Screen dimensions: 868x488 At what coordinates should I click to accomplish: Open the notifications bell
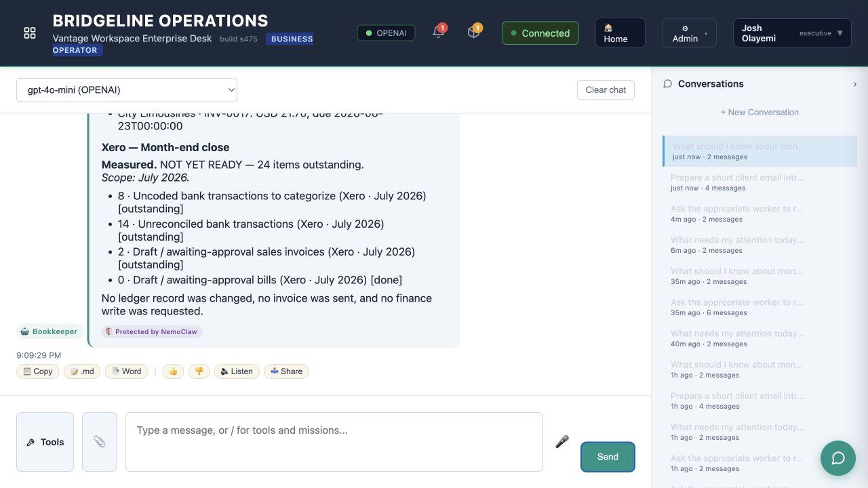pos(439,33)
